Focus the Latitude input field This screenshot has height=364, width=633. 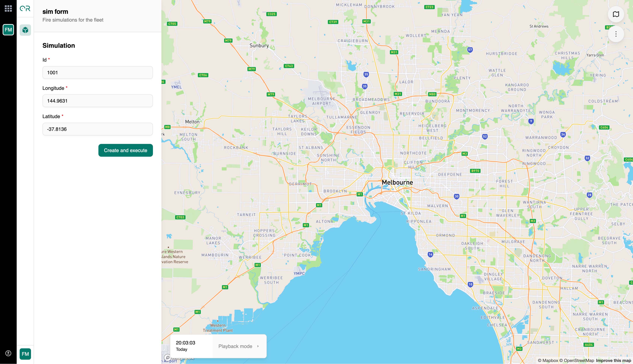coord(97,129)
